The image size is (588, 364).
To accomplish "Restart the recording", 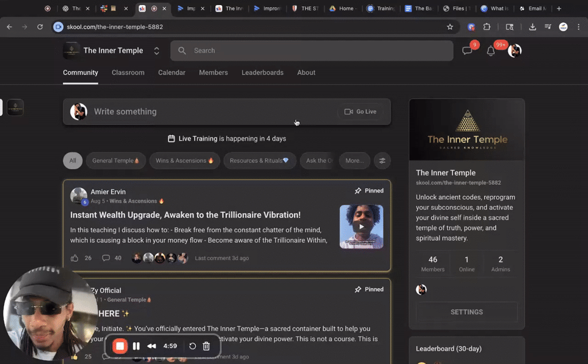I will pyautogui.click(x=192, y=346).
